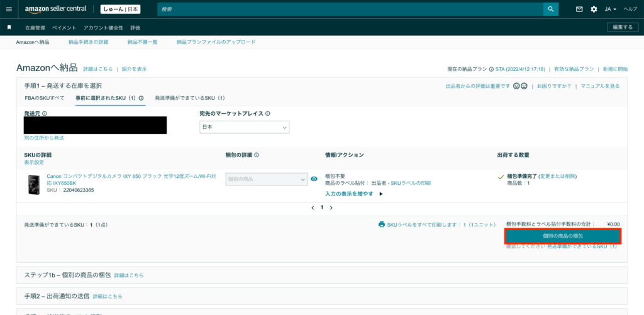This screenshot has height=315, width=644.
Task: Open the アカウント健全性 menu
Action: click(x=103, y=28)
